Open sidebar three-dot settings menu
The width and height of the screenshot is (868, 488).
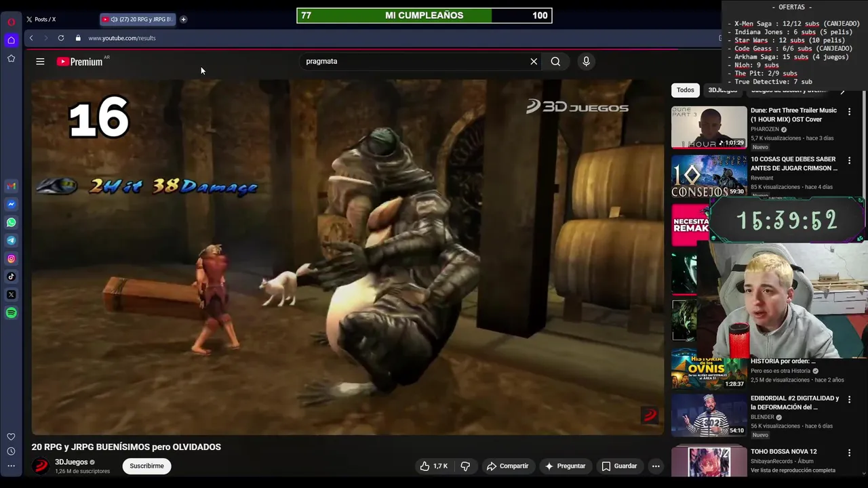point(11,466)
